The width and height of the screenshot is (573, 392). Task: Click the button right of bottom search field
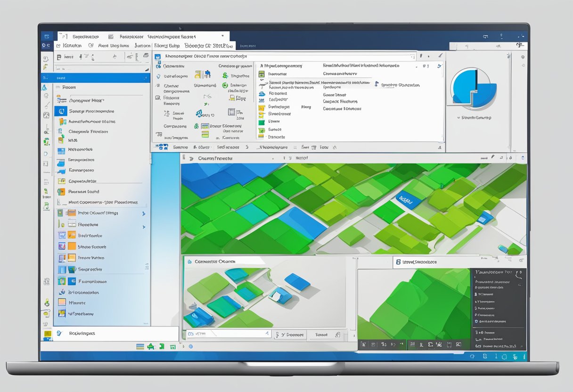(x=290, y=335)
